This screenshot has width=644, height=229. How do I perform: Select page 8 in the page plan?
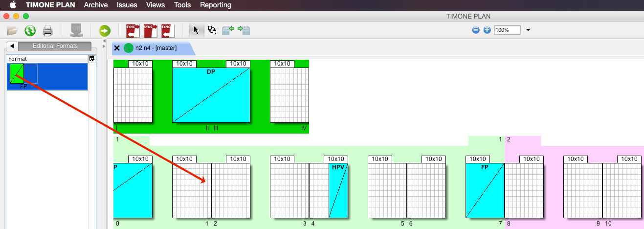[x=524, y=190]
